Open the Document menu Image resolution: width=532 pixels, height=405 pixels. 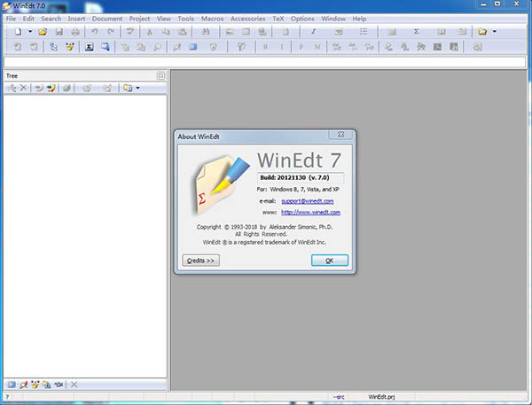pos(107,19)
